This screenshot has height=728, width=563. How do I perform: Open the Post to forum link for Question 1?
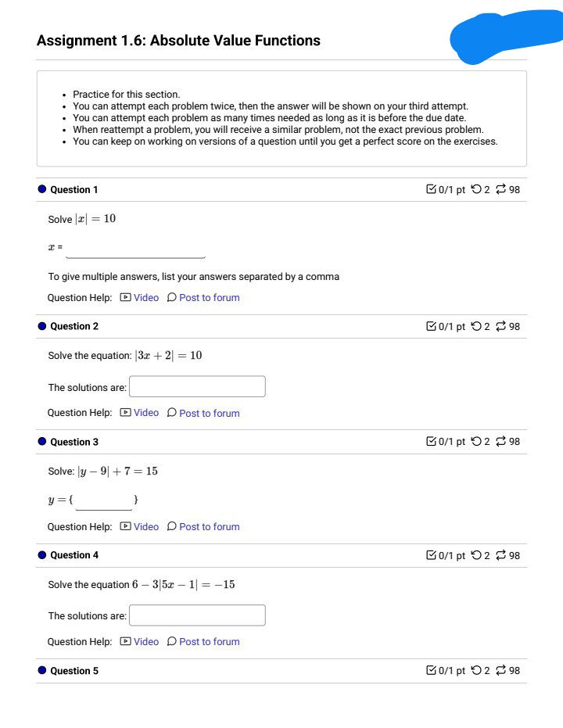click(x=210, y=297)
